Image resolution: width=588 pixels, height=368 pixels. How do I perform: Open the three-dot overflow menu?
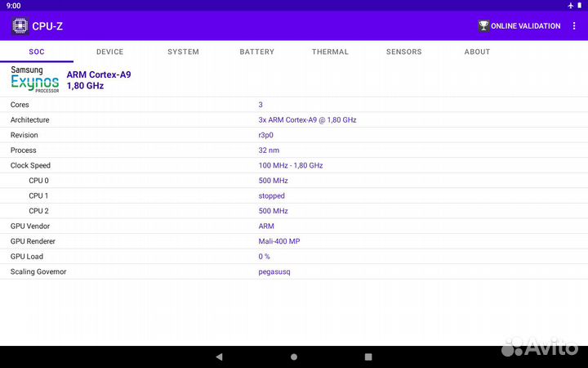574,26
